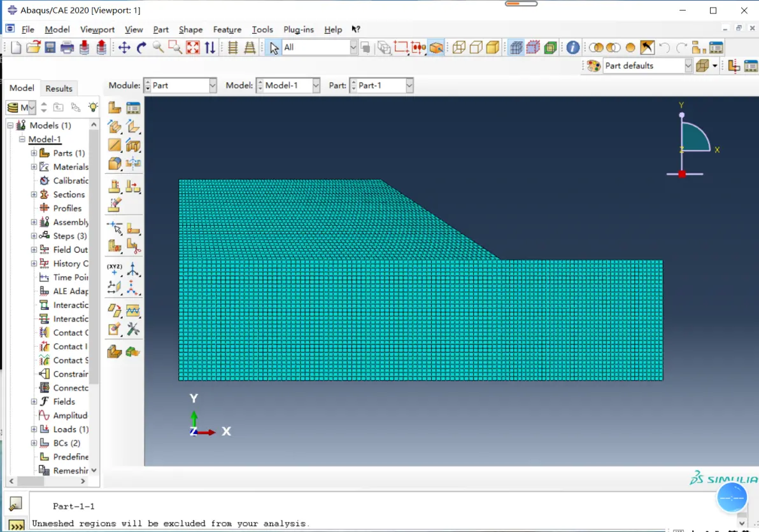This screenshot has height=532, width=759.
Task: Click the Help pointer icon
Action: 356,29
